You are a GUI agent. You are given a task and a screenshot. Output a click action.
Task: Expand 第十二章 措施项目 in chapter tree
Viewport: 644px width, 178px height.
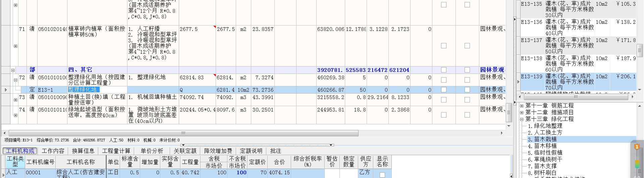522,113
